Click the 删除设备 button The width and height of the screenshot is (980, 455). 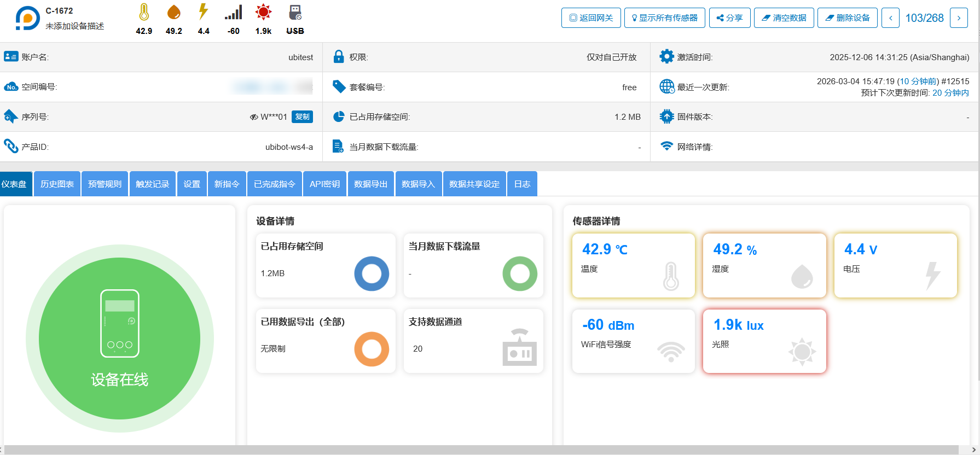point(847,18)
